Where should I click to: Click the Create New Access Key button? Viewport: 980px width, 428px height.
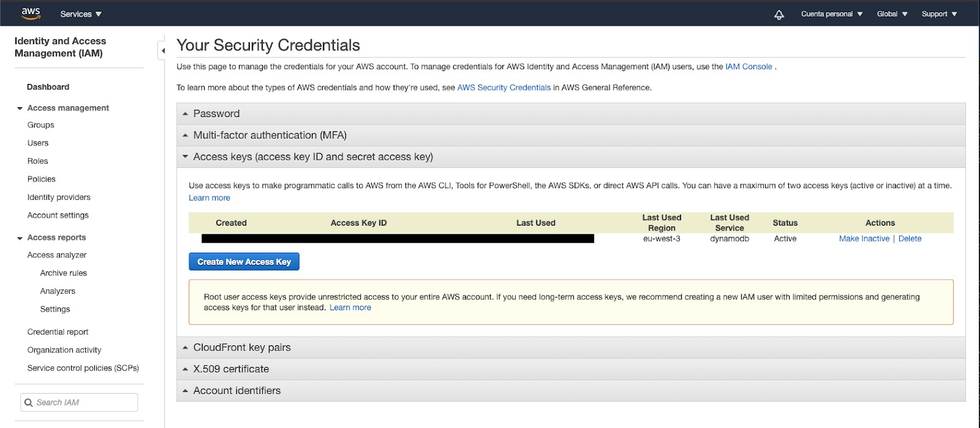coord(244,262)
